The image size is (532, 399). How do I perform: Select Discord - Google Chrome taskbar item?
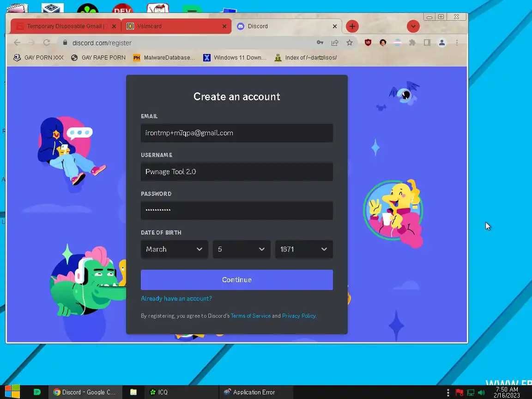[x=84, y=392]
